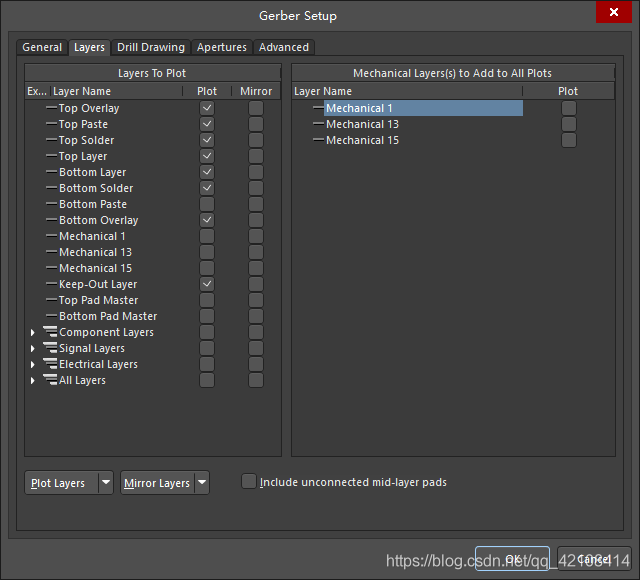Go to the Apertures tab

(222, 47)
